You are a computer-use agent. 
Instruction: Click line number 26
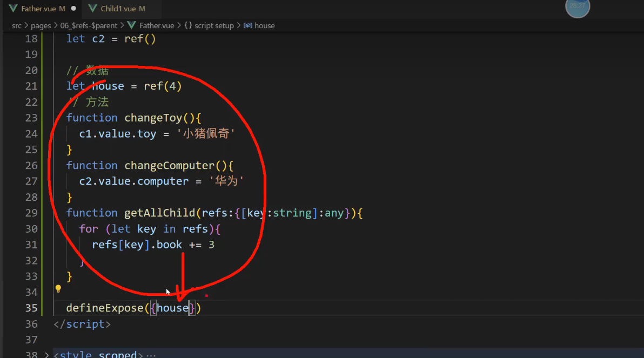point(31,165)
